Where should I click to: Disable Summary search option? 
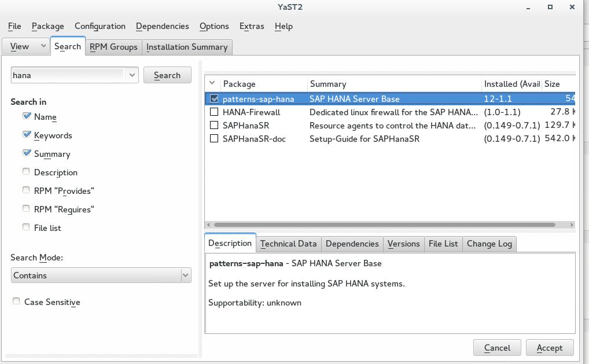[x=27, y=153]
